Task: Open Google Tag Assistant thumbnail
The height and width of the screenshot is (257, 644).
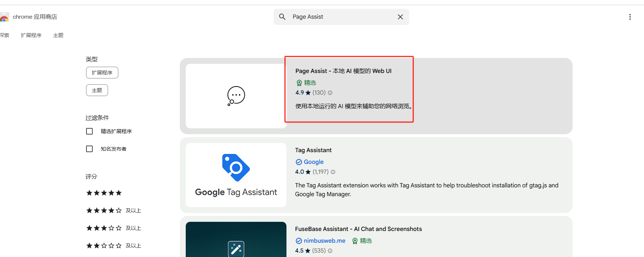Action: click(236, 175)
